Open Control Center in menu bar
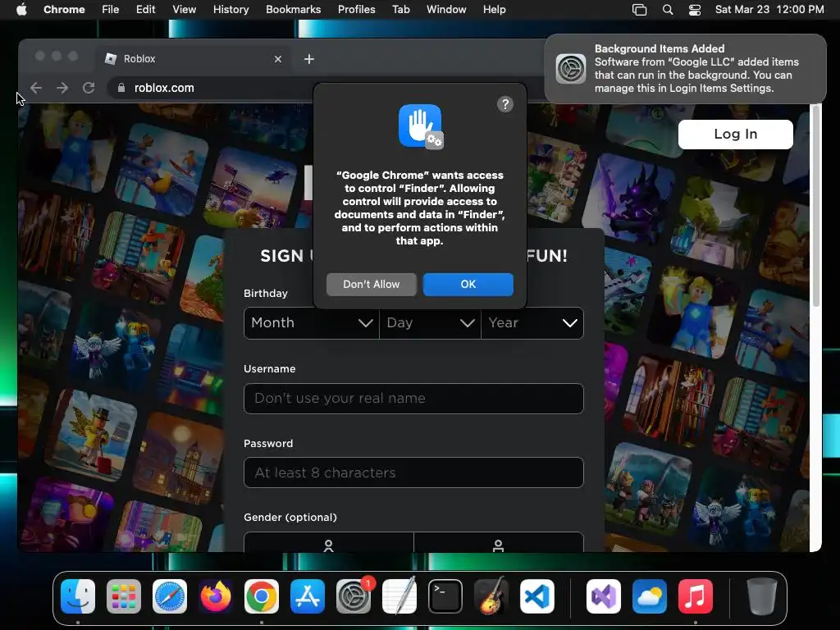 point(695,10)
